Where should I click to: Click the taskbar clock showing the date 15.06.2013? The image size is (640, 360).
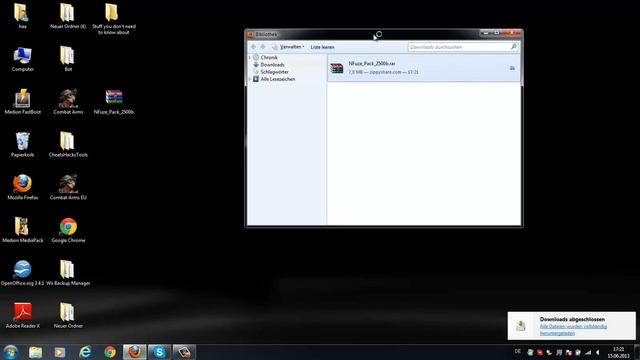click(x=618, y=352)
